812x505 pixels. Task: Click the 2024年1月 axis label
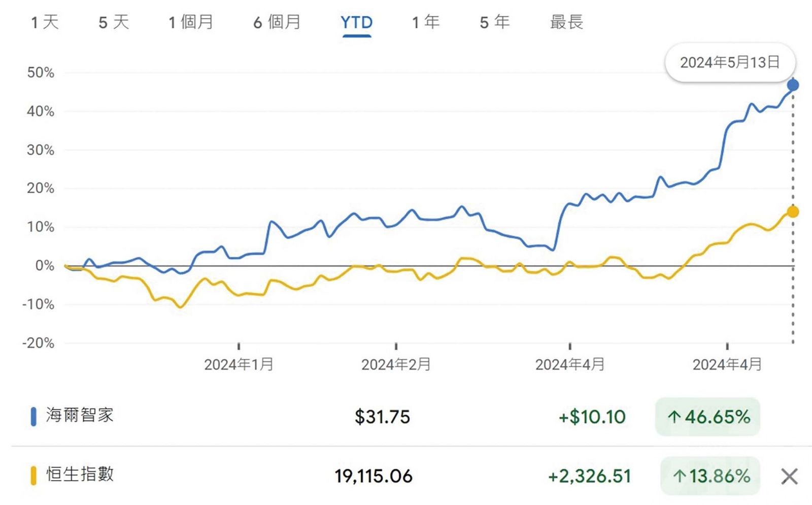point(239,364)
